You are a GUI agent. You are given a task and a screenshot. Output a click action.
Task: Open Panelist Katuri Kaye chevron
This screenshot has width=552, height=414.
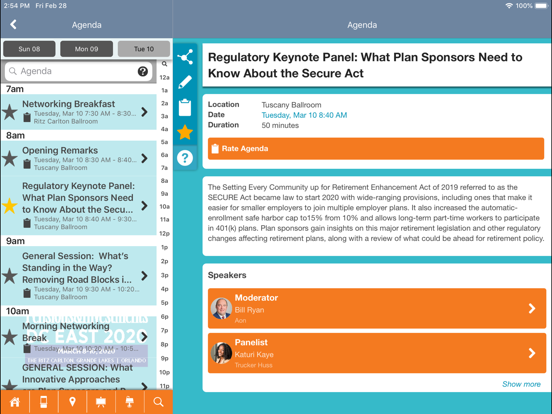(x=532, y=353)
